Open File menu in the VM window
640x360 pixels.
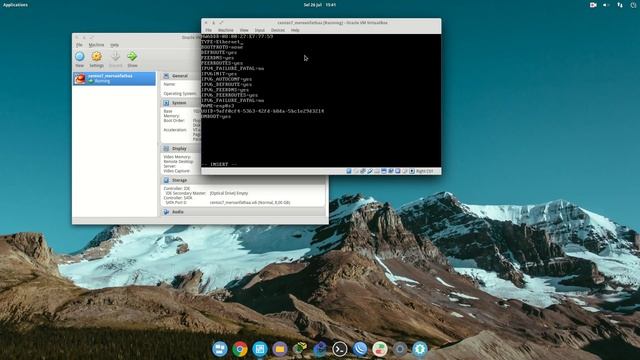(x=209, y=30)
